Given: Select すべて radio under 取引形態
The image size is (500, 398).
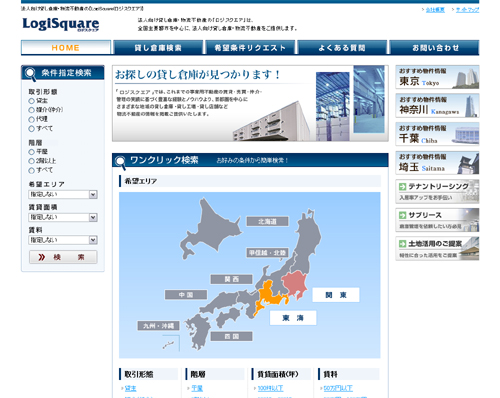Looking at the screenshot, I should pos(31,129).
